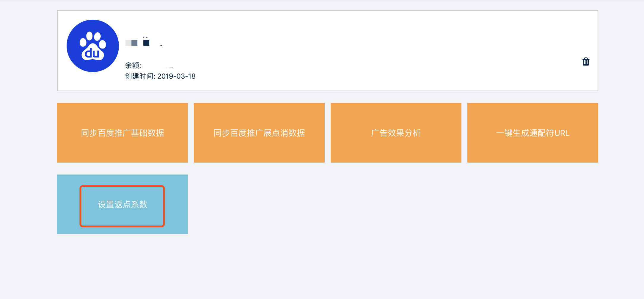Click the word 基础数据 on the first tile
This screenshot has width=644, height=299.
point(147,133)
